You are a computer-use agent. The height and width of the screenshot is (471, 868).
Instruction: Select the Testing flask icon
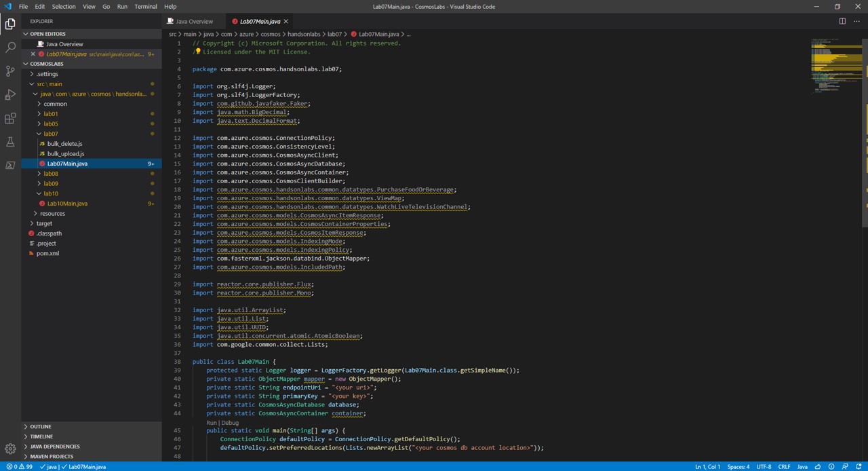tap(9, 142)
